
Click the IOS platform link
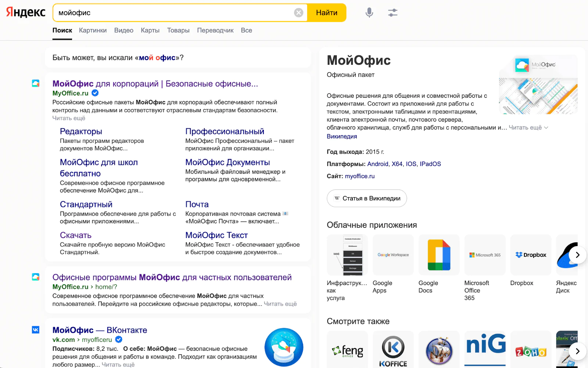(411, 164)
